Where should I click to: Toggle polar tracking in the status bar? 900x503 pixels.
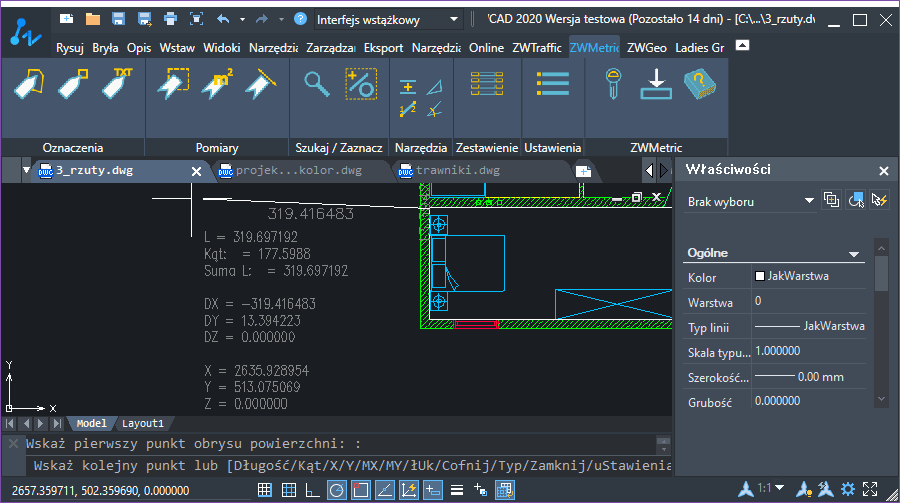pos(336,490)
